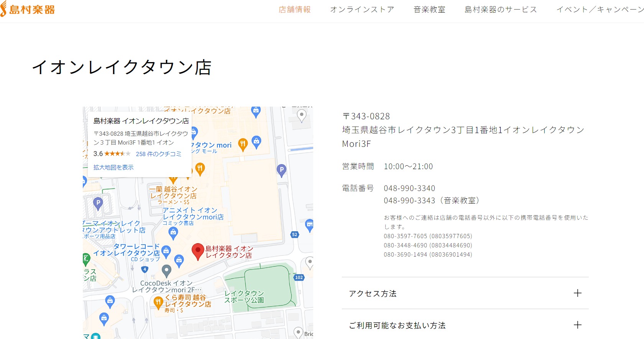Click the CocoDesk イオンレイクタウンmori 2F label
644x339 pixels.
pyautogui.click(x=166, y=286)
